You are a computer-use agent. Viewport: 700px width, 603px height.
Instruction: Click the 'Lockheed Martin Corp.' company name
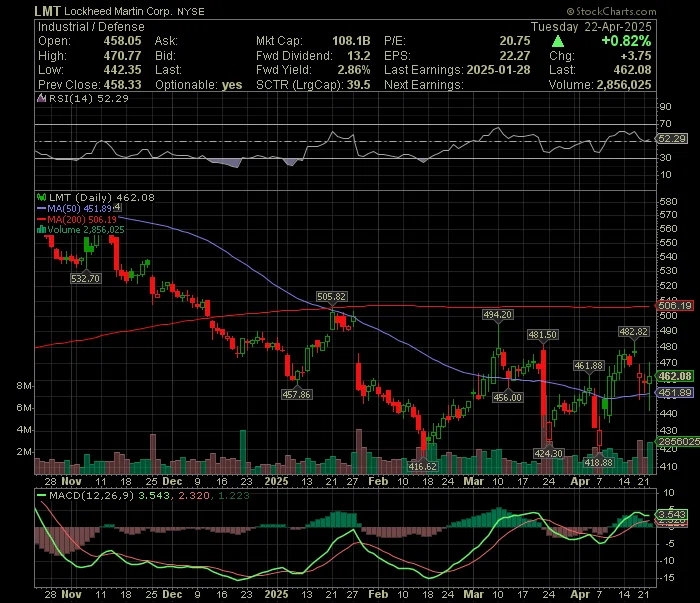point(118,12)
